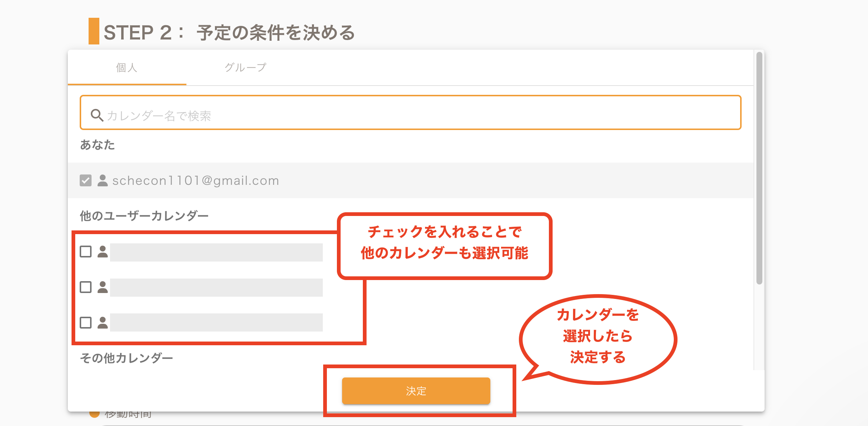868x426 pixels.
Task: Choose the second blurred other-user calendar name
Action: pyautogui.click(x=216, y=287)
